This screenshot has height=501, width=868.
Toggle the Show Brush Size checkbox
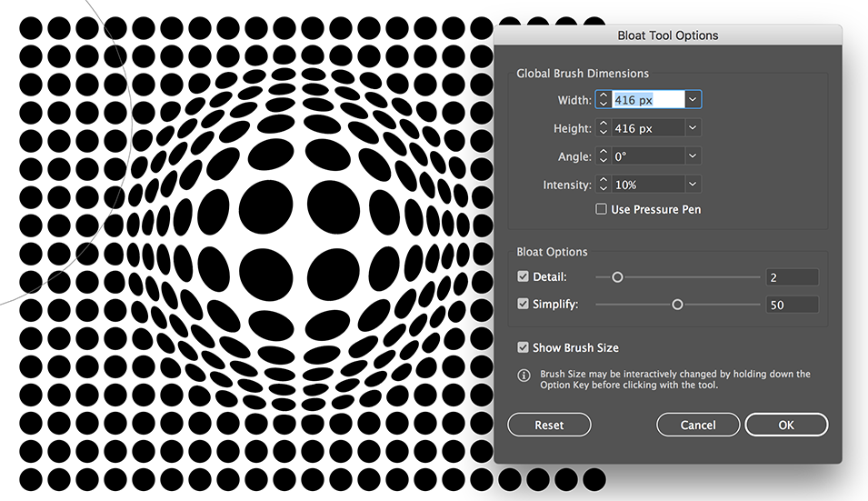click(523, 347)
